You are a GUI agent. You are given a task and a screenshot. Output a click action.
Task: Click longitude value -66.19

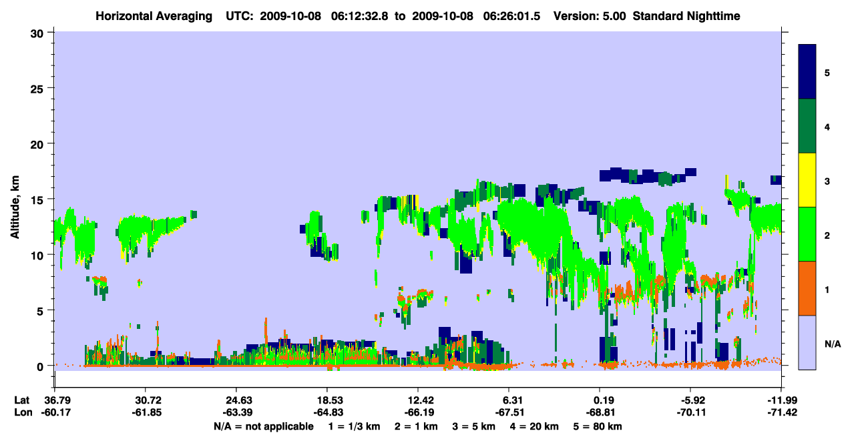pos(418,412)
